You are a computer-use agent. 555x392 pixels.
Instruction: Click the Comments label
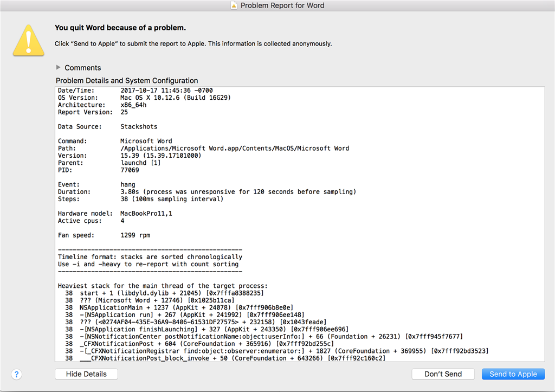[82, 68]
